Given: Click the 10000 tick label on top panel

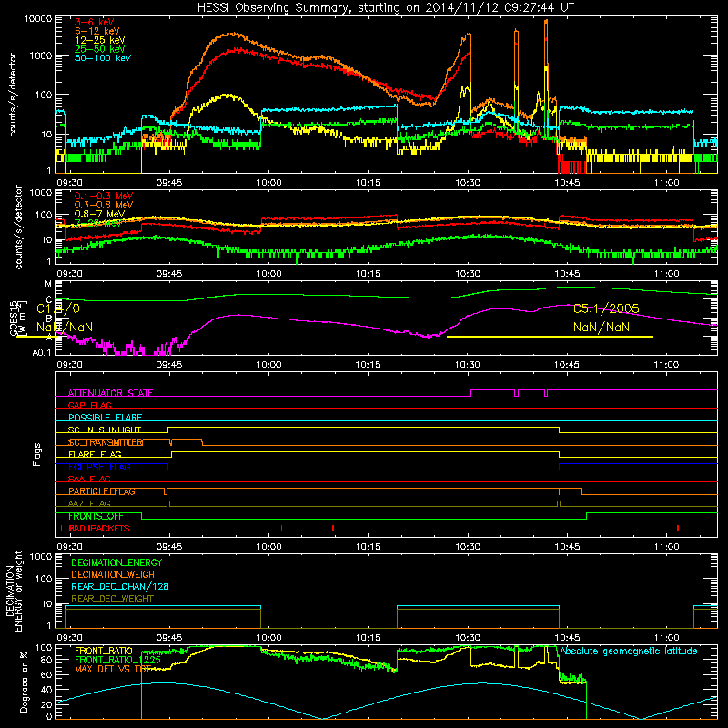Looking at the screenshot, I should point(38,19).
